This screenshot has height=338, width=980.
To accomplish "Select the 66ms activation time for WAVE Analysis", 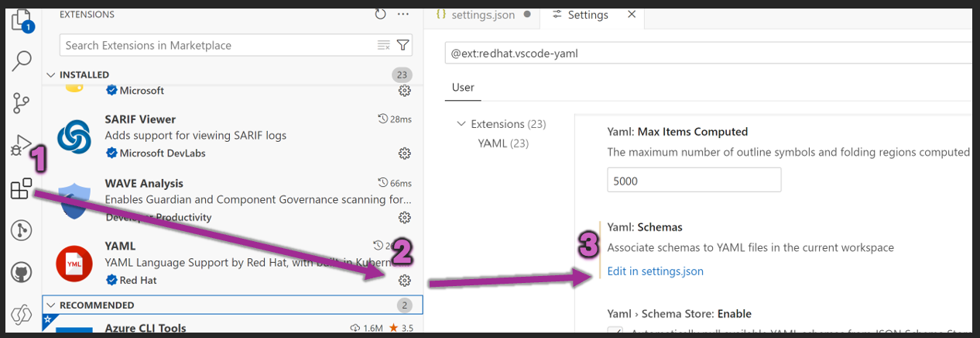I will [x=395, y=183].
